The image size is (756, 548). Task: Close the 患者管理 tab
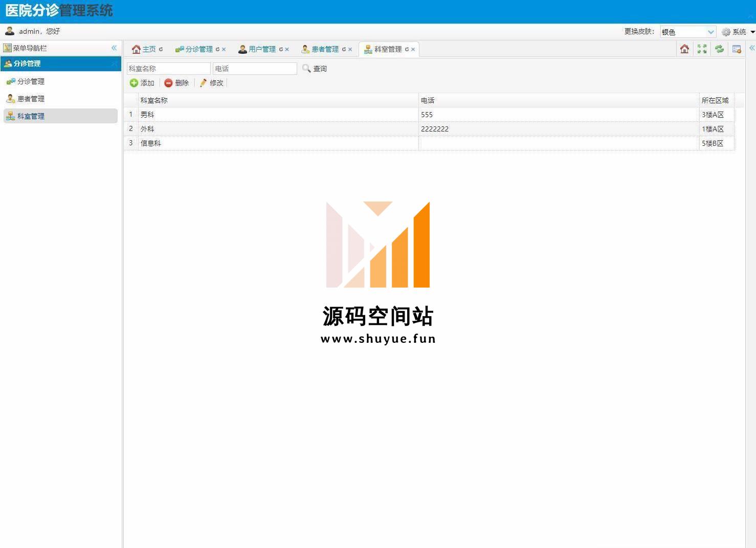(x=350, y=49)
